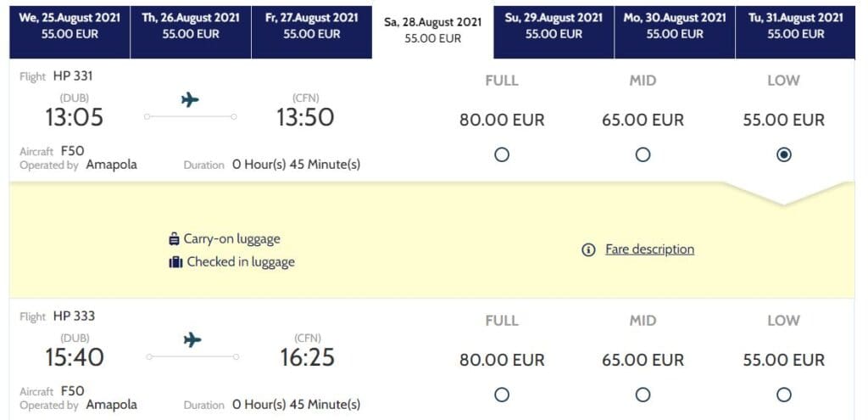Click the carry-on luggage bag icon

tap(175, 239)
